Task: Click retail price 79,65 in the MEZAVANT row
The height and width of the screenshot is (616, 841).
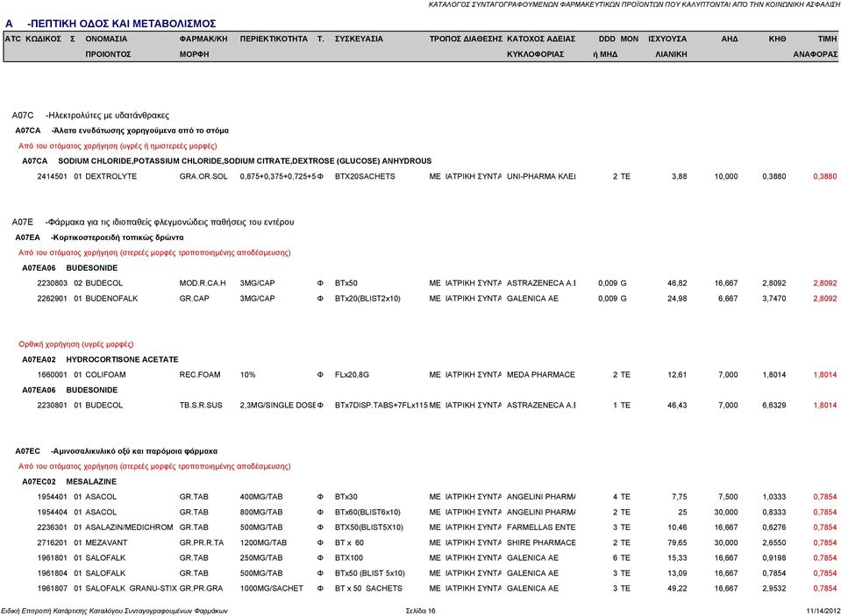Action: click(677, 542)
